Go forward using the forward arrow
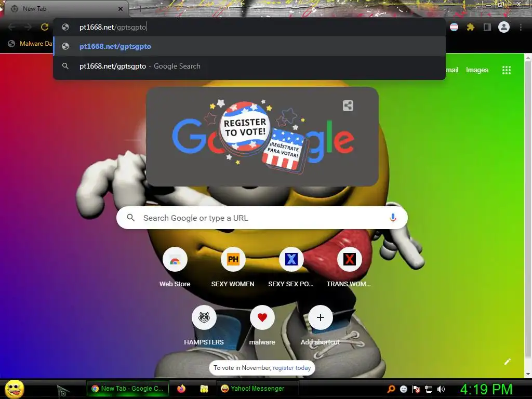Viewport: 532px width, 399px height. tap(28, 27)
